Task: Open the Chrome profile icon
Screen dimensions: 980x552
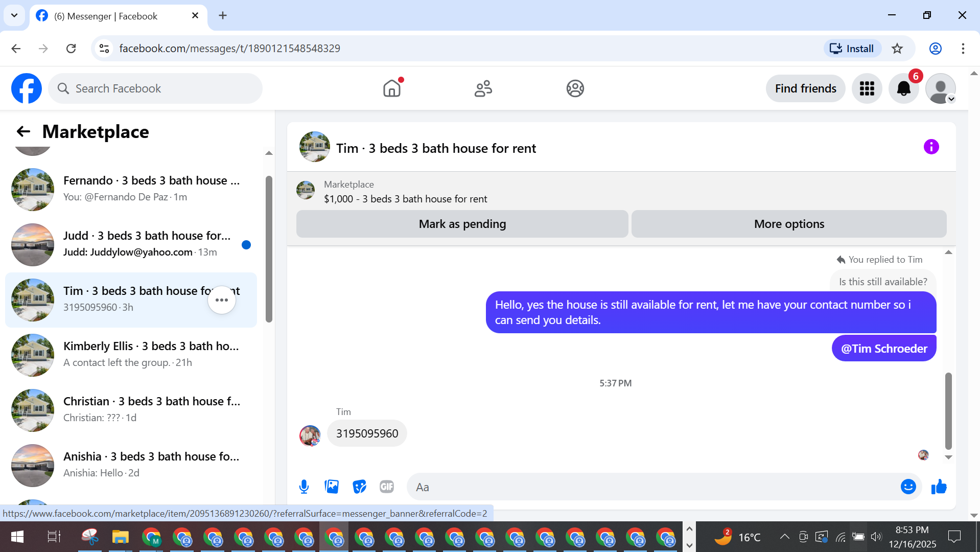Action: point(935,49)
